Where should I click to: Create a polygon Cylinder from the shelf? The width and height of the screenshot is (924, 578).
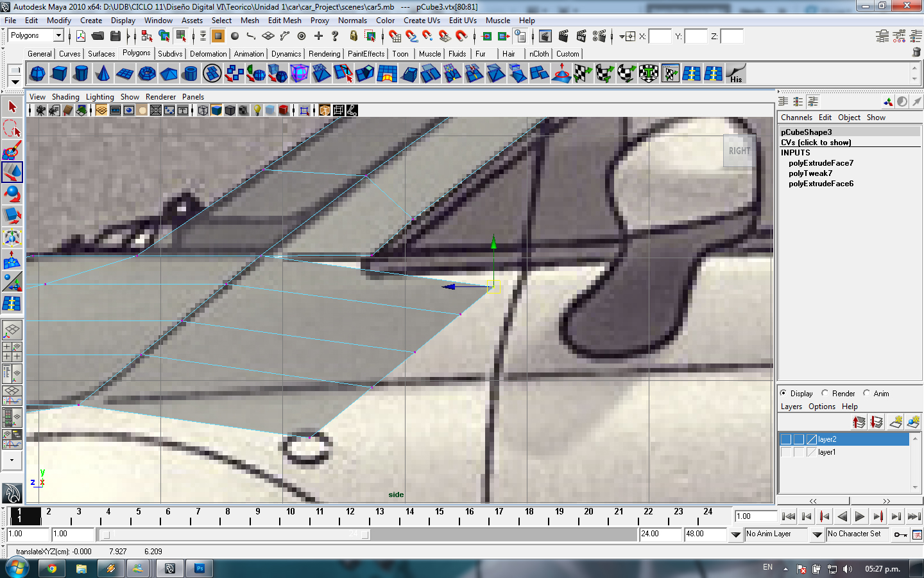(x=81, y=74)
